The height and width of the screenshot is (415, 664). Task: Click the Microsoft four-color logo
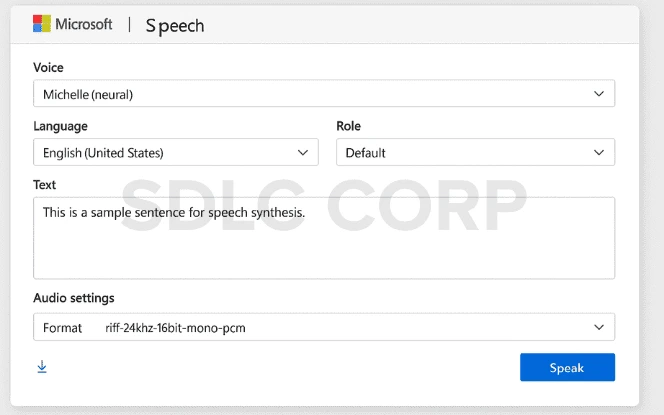(x=42, y=24)
